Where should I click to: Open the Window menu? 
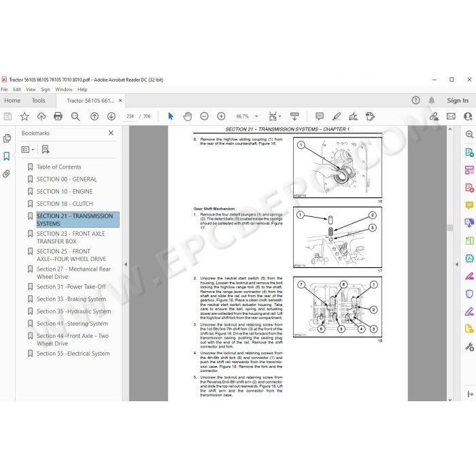click(64, 89)
